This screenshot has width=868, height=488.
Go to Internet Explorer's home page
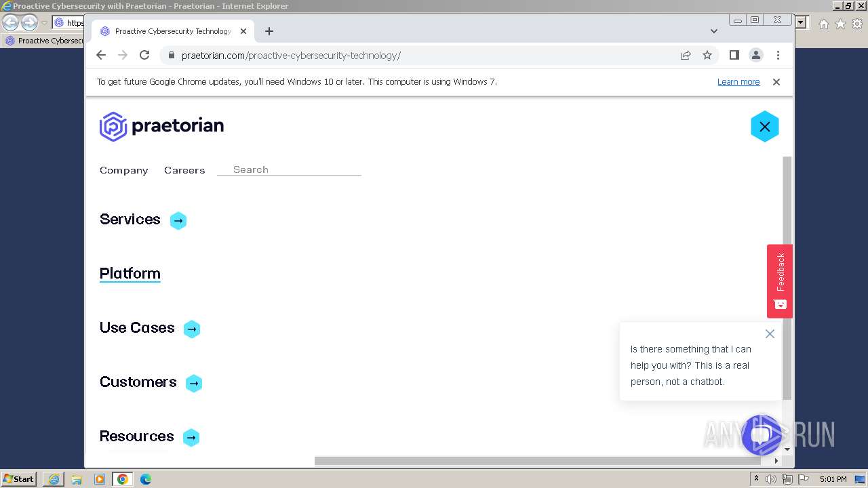coord(824,24)
